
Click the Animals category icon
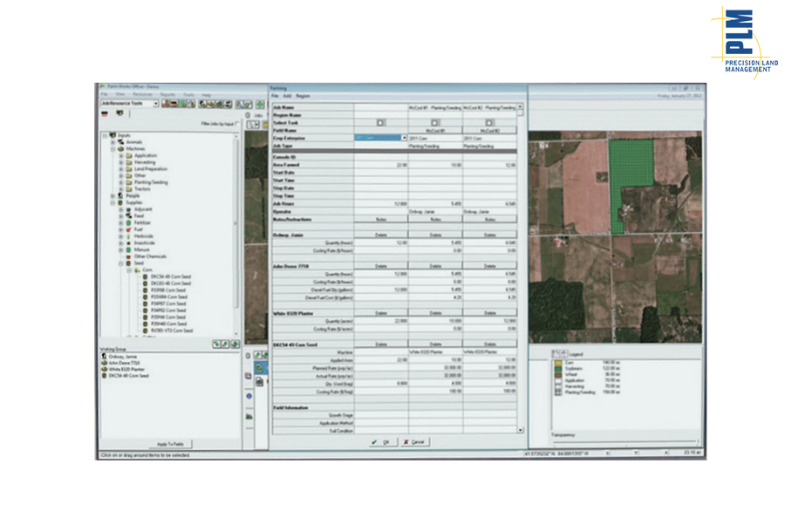coord(120,142)
